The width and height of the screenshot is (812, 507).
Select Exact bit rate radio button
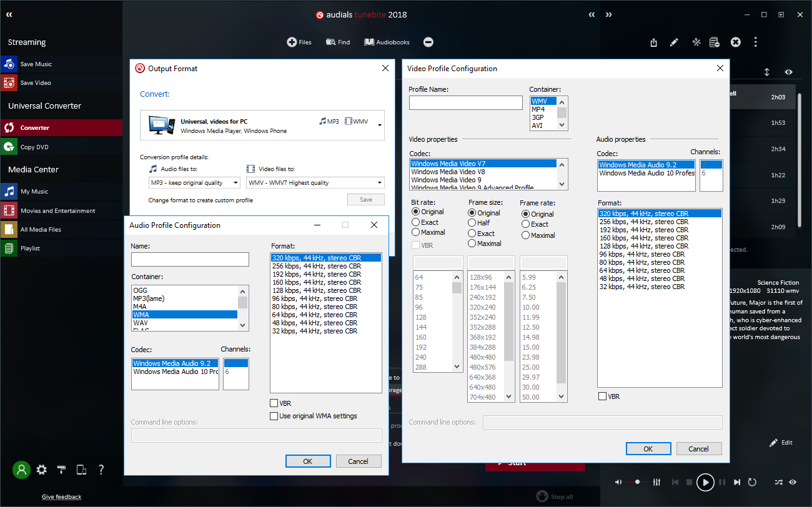click(415, 222)
